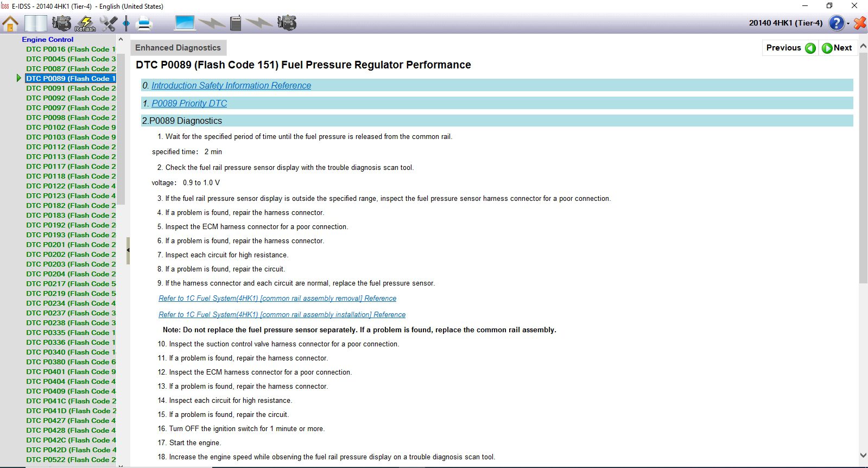Select DTC P0234 in the list
Screen dimensions: 868x468
tap(71, 303)
